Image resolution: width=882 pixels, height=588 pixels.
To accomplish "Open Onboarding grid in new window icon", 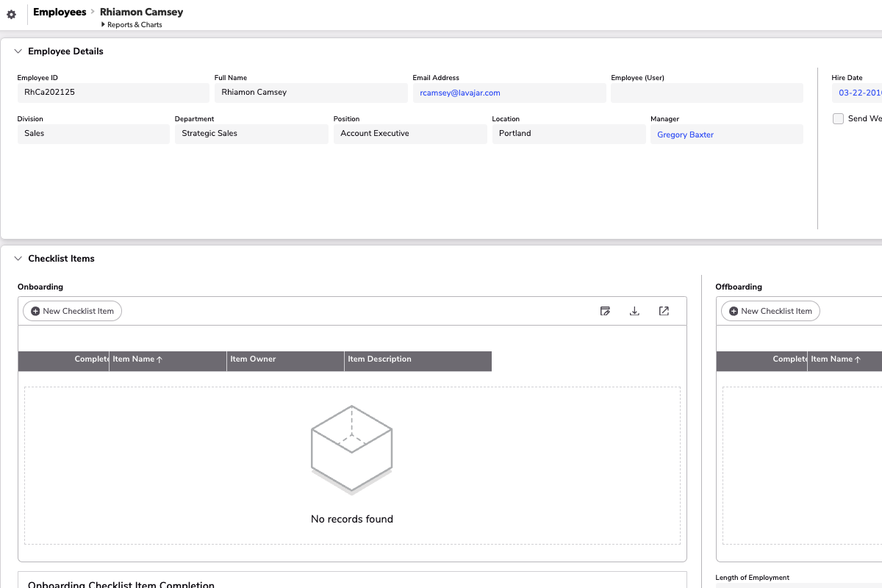I will [664, 311].
